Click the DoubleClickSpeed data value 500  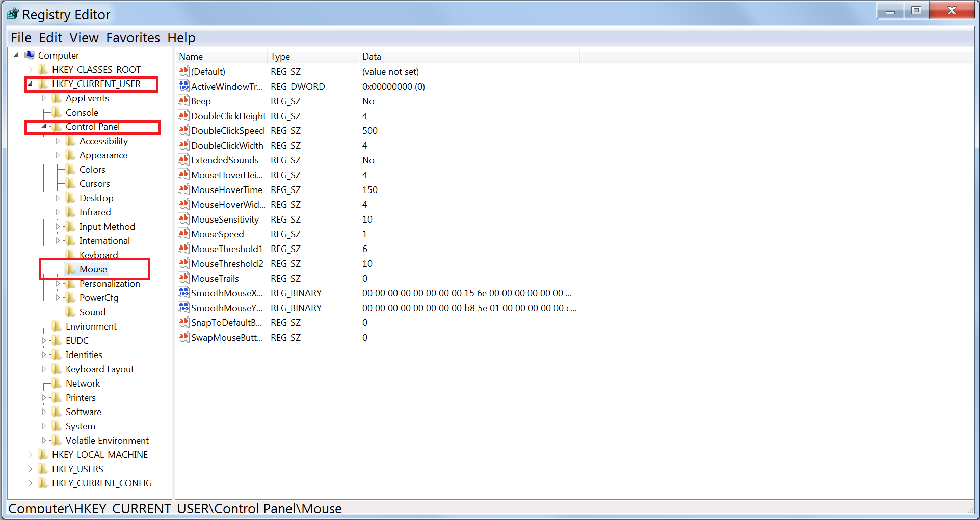(x=370, y=131)
